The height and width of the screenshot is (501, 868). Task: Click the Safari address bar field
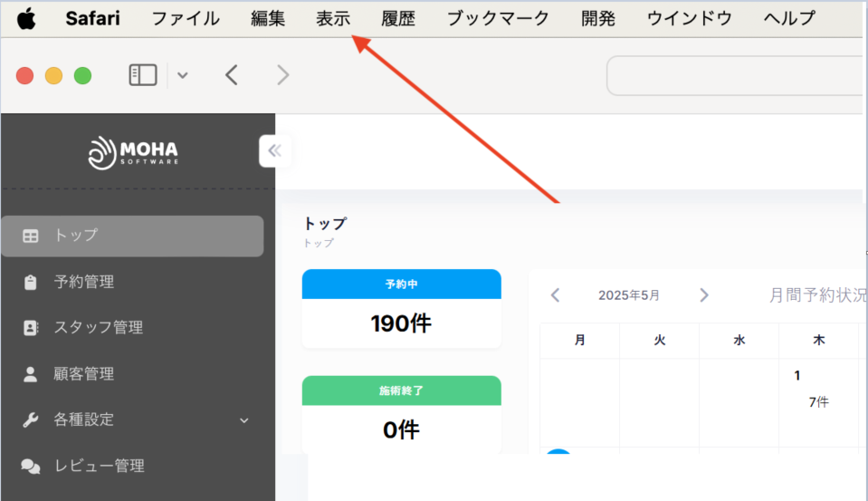[733, 75]
